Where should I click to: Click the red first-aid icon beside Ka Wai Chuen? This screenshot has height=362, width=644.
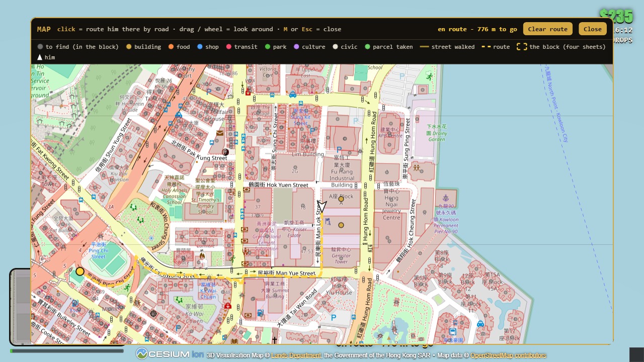[x=228, y=306]
